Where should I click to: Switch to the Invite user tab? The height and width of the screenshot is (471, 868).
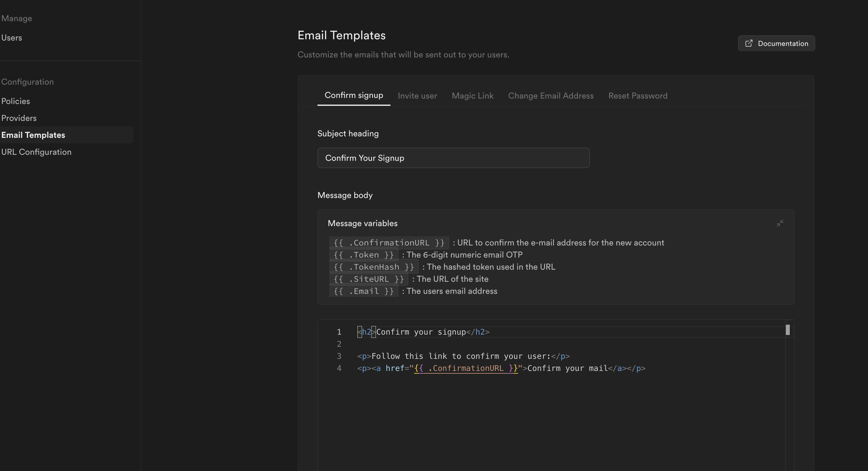click(x=417, y=96)
